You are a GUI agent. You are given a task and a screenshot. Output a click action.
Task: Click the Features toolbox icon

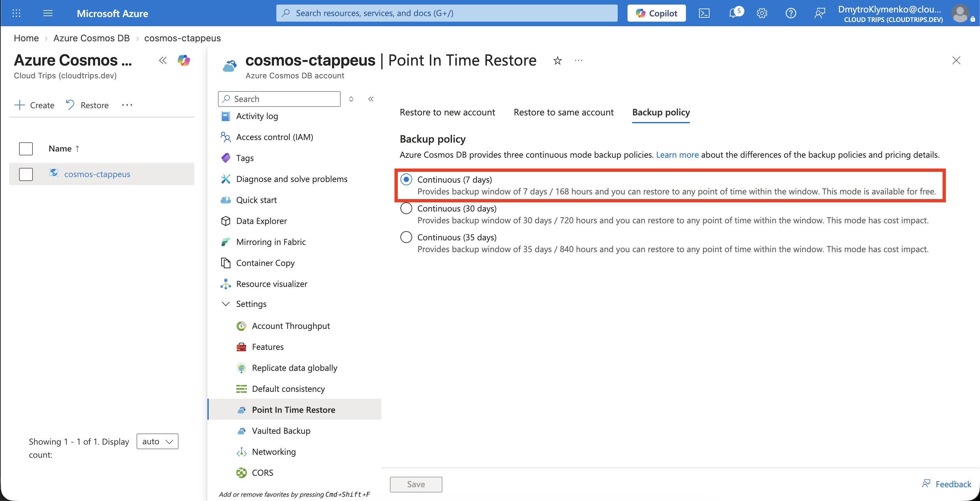pos(241,347)
